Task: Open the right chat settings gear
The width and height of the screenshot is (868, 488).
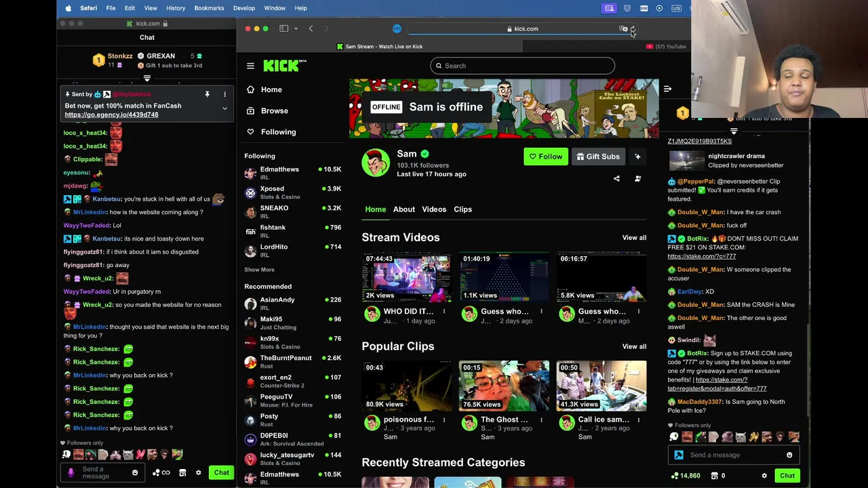Action: 764,476
